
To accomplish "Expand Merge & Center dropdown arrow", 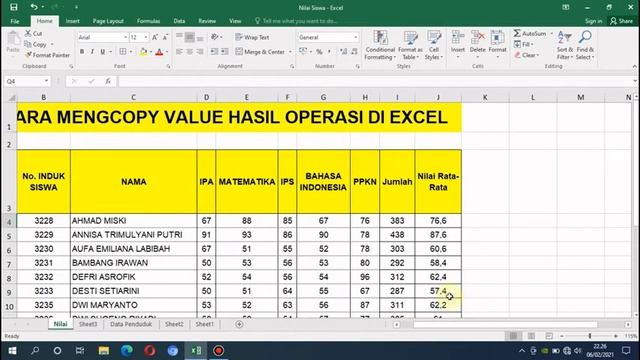I will pyautogui.click(x=290, y=52).
